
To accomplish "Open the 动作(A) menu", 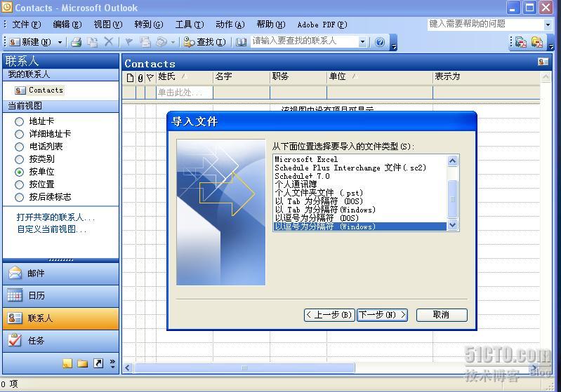I will [230, 25].
